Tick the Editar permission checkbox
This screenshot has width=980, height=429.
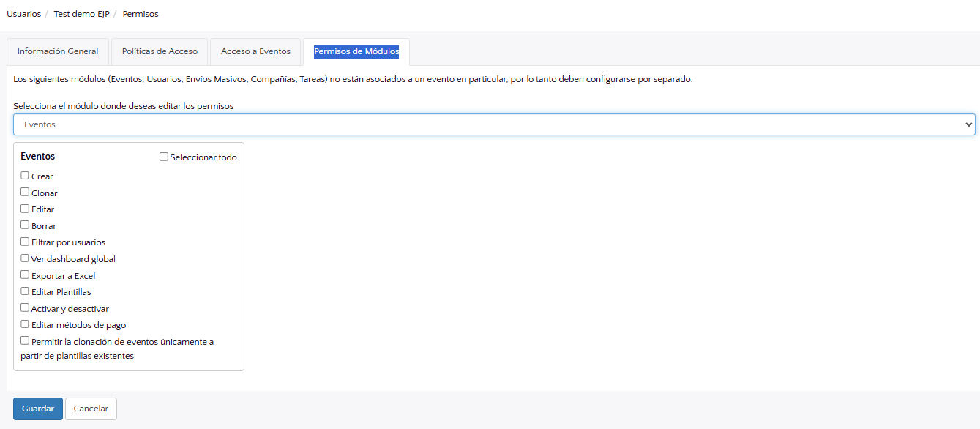coord(25,209)
